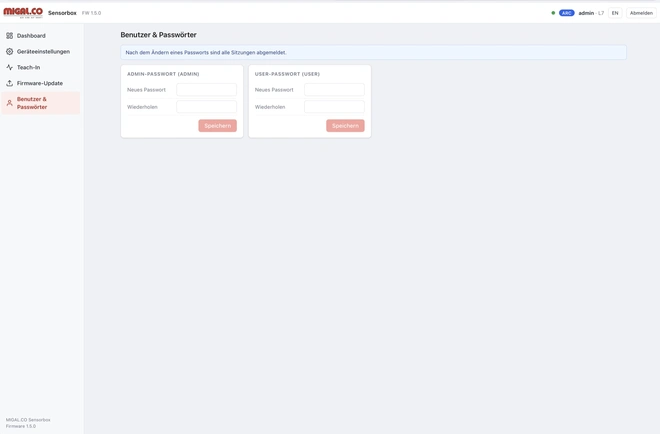Screen dimensions: 660x434
Task: Open the Dashboard menu item
Action: pyautogui.click(x=40, y=36)
